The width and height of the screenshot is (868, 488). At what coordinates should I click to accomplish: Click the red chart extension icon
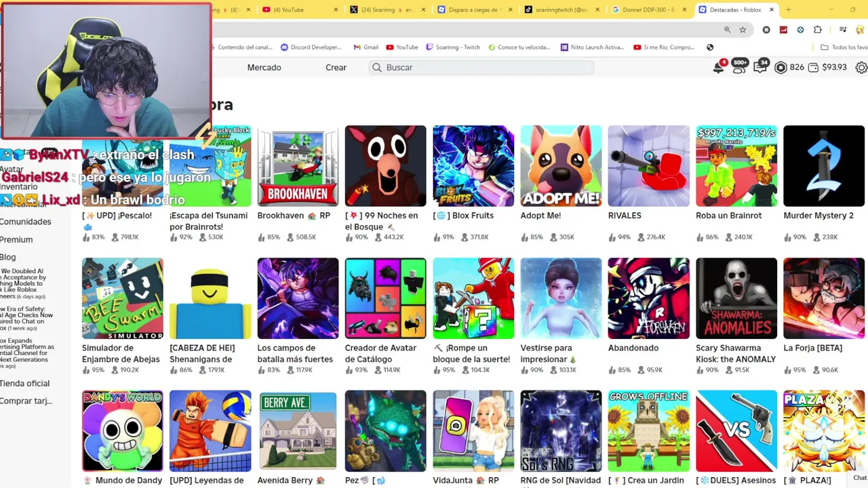(783, 30)
